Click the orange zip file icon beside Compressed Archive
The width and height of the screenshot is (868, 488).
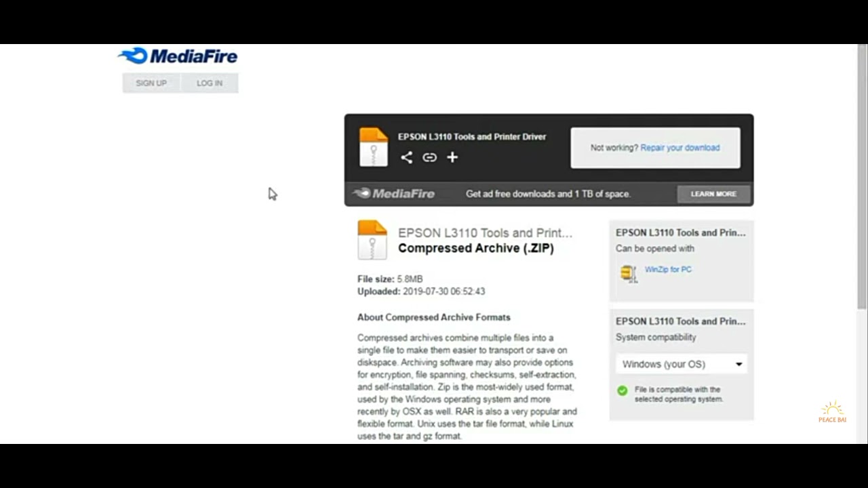click(372, 240)
